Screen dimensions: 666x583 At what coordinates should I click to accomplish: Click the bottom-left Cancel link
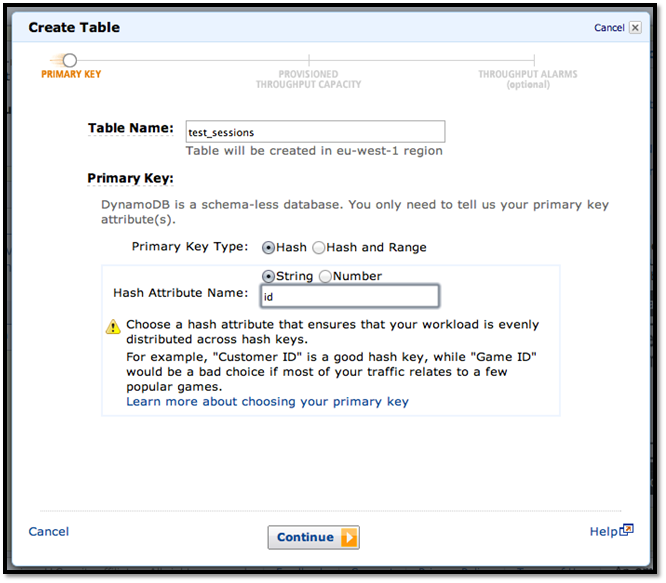coord(48,531)
